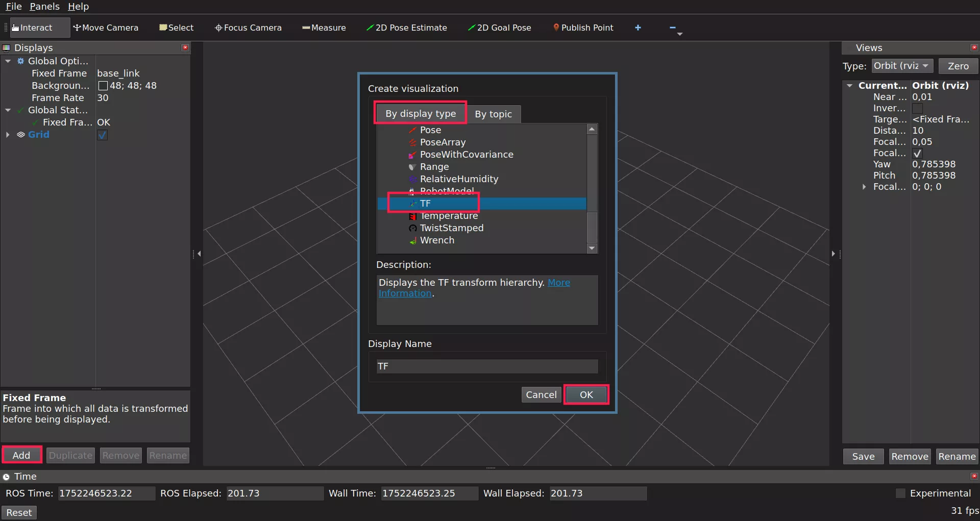Viewport: 980px width, 521px height.
Task: Open the More Information link
Action: (558, 283)
